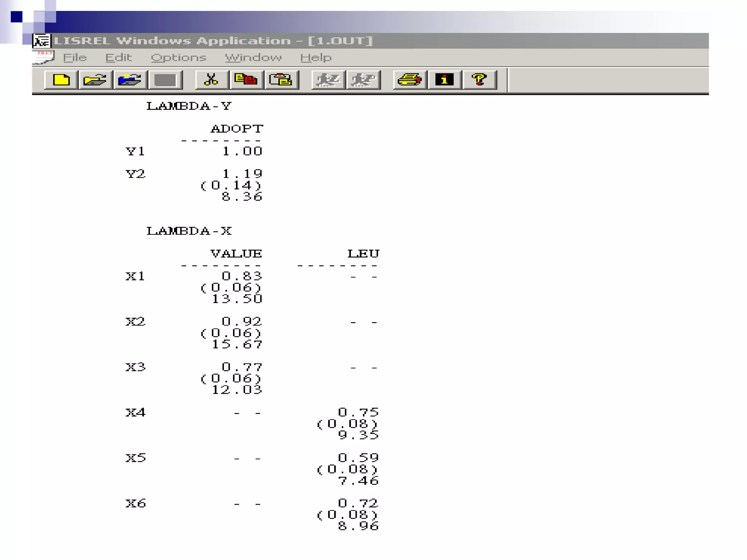The width and height of the screenshot is (747, 560).
Task: Click the Run PRELIS (running man P) icon
Action: [x=363, y=80]
